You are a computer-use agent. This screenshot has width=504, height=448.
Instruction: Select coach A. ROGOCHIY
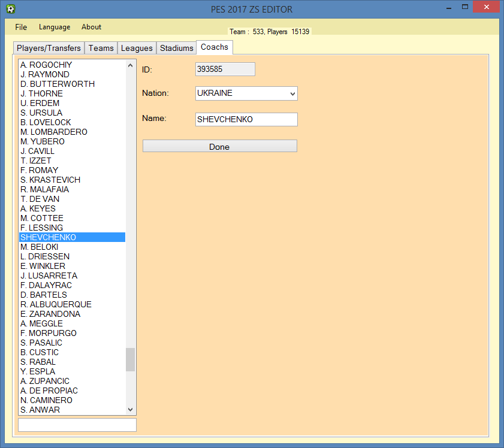pyautogui.click(x=72, y=65)
